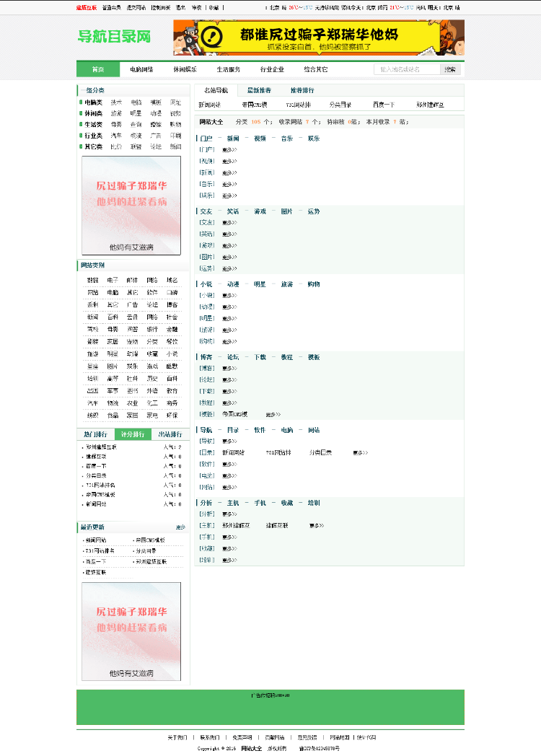
Task: Expand 更多>> in the [门户] row
Action: [229, 150]
